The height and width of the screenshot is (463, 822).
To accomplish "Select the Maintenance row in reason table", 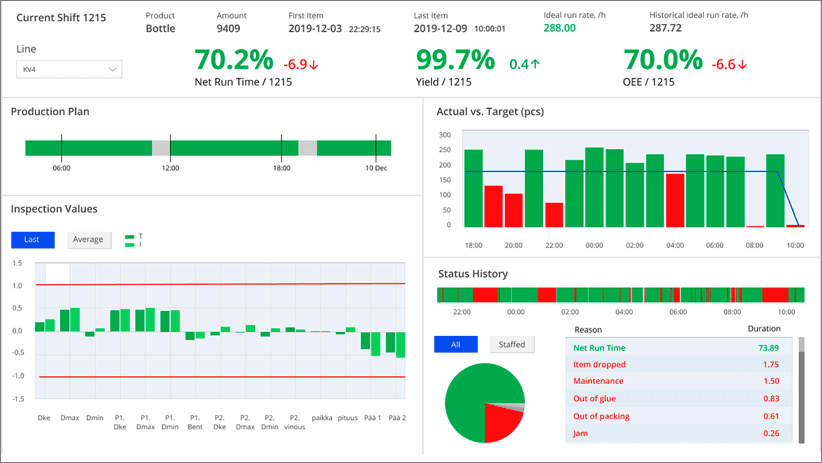I will click(680, 381).
